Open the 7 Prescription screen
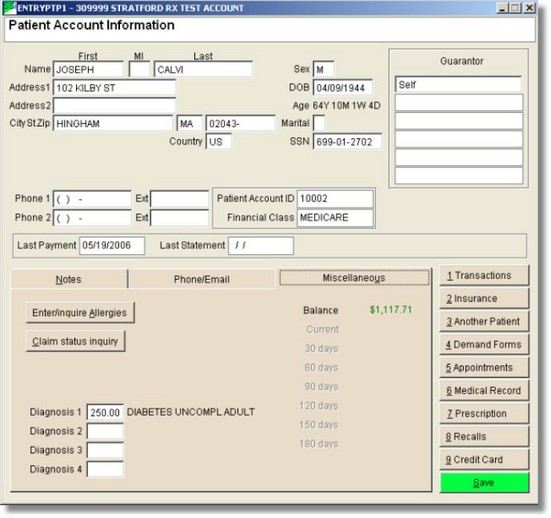The width and height of the screenshot is (551, 518). click(484, 414)
